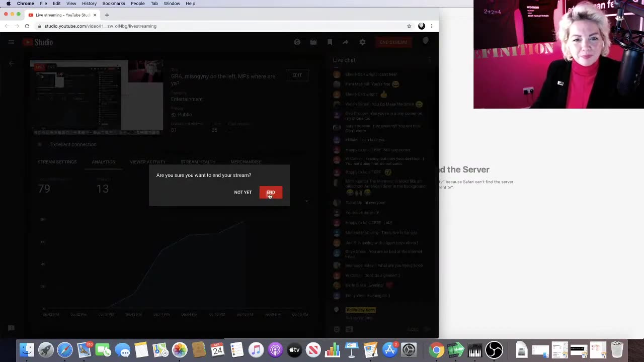Switch to VIEWER ACTIVITY tab
644x362 pixels.
[x=147, y=162]
